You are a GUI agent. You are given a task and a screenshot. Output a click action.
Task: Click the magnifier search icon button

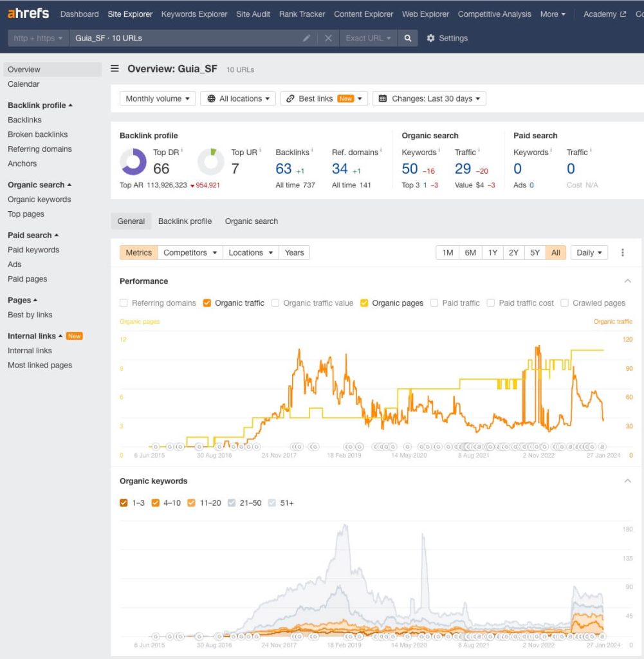pos(407,38)
